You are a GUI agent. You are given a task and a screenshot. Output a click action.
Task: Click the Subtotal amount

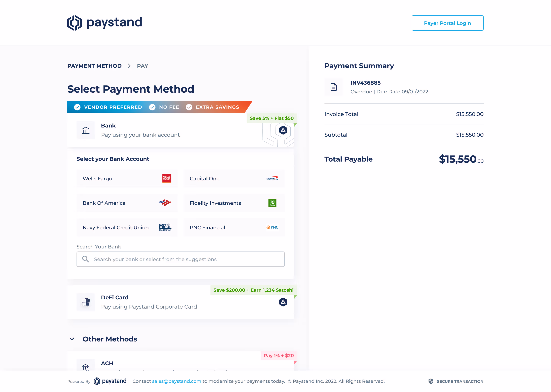[x=469, y=135]
